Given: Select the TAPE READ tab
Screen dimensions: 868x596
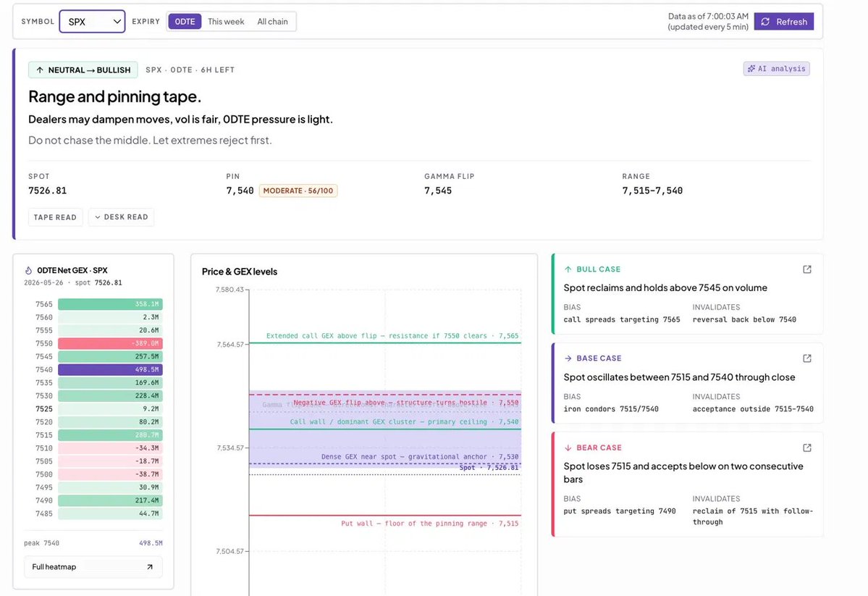Looking at the screenshot, I should click(55, 217).
